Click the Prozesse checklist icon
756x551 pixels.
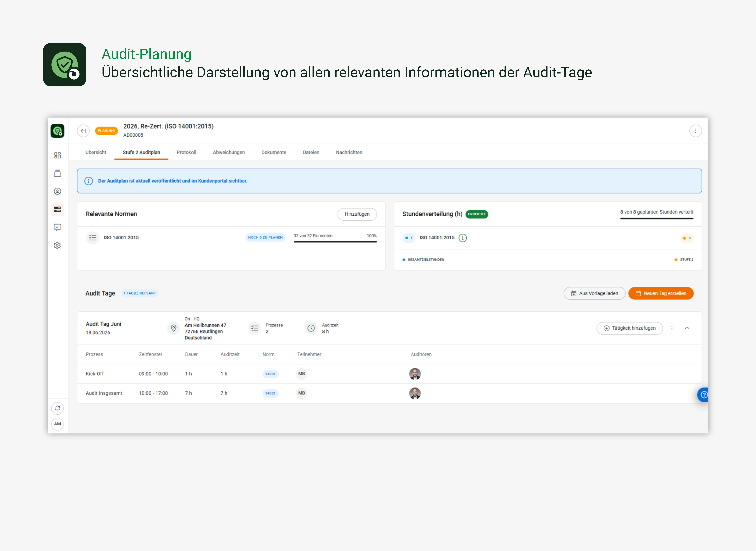point(255,328)
